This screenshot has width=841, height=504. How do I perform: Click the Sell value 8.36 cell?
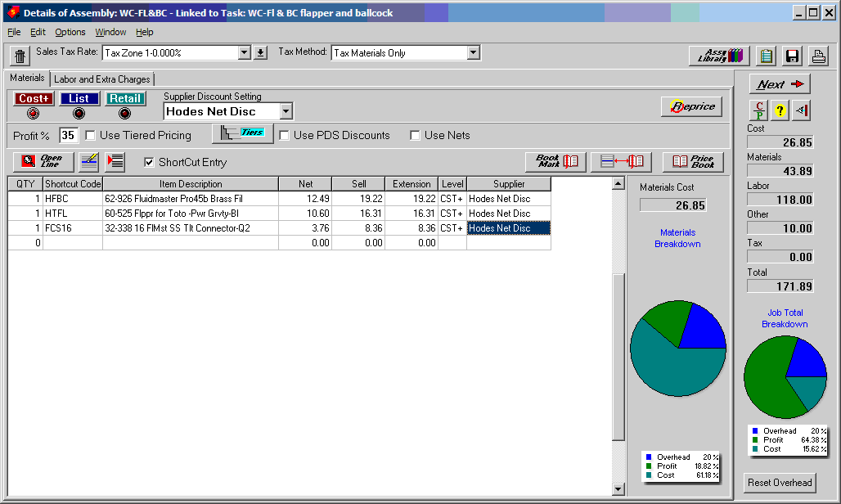(x=358, y=228)
